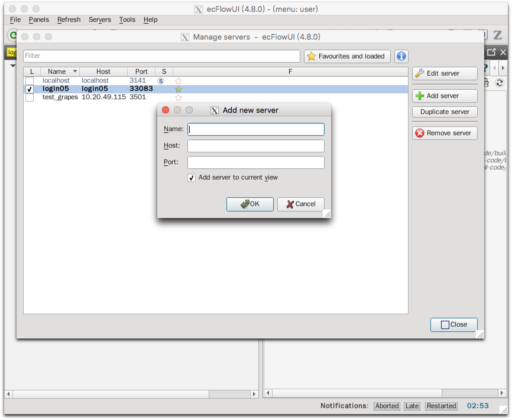Click the circular reload icon in info panel
This screenshot has width=512, height=420.
tap(500, 83)
